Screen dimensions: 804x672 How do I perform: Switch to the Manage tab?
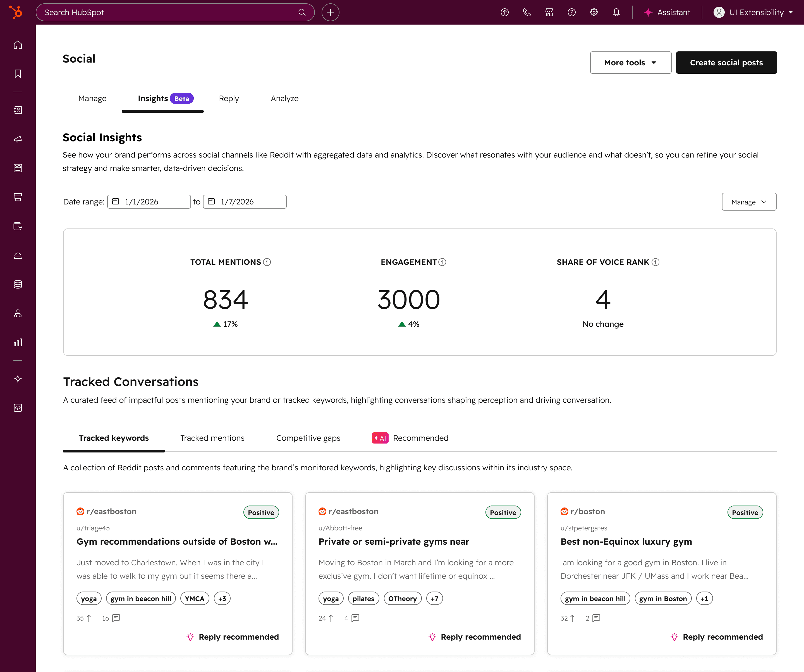point(92,99)
